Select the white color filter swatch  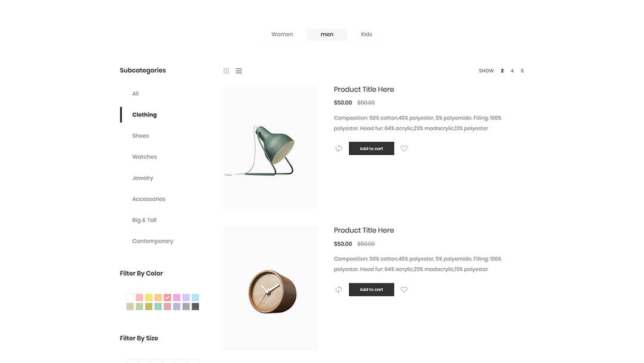[130, 297]
